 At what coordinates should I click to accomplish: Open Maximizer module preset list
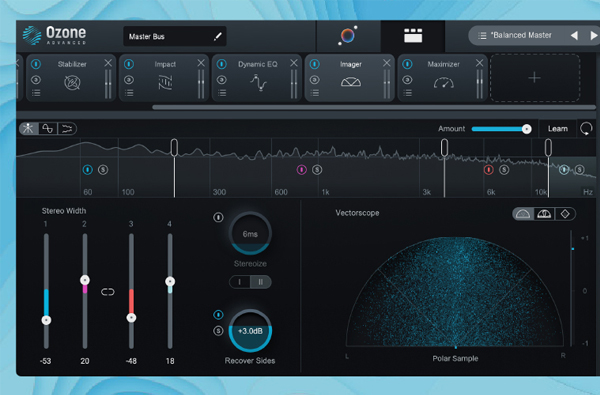tap(408, 93)
